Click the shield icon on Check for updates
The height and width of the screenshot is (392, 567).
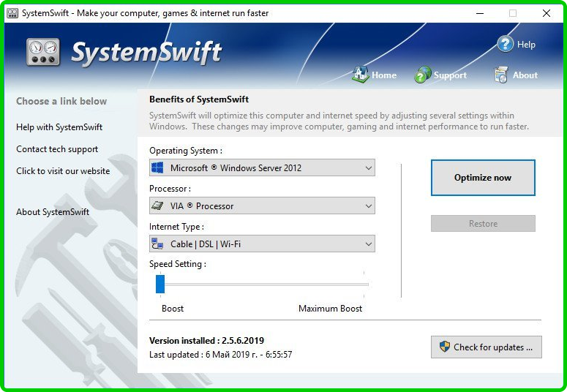444,347
